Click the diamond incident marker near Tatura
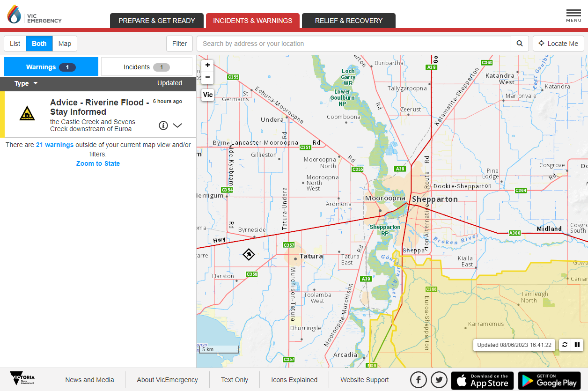Image resolution: width=588 pixels, height=391 pixels. pos(249,254)
